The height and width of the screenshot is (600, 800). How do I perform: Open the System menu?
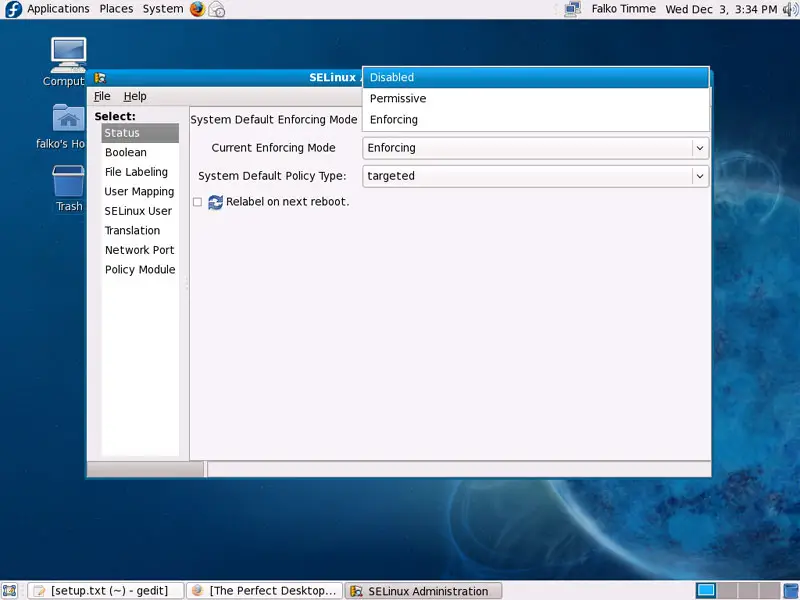[x=163, y=9]
